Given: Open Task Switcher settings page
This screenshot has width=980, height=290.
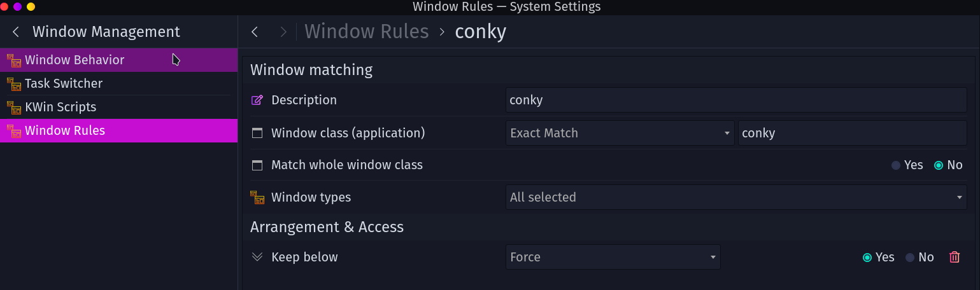Looking at the screenshot, I should coord(64,84).
